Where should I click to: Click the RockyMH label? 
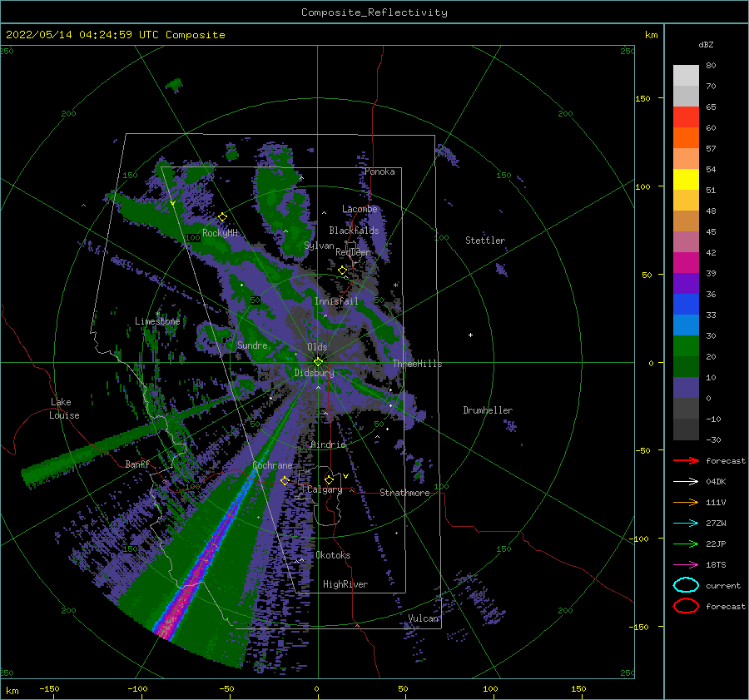click(220, 233)
